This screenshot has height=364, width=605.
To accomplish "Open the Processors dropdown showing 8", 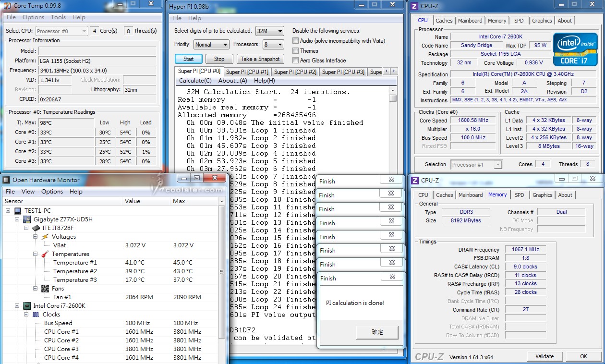I will (x=273, y=45).
